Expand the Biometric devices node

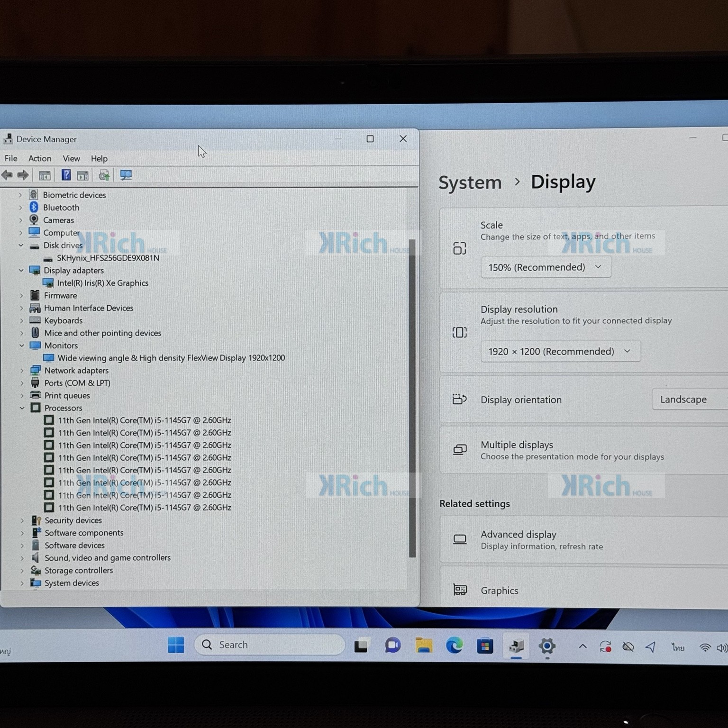20,195
